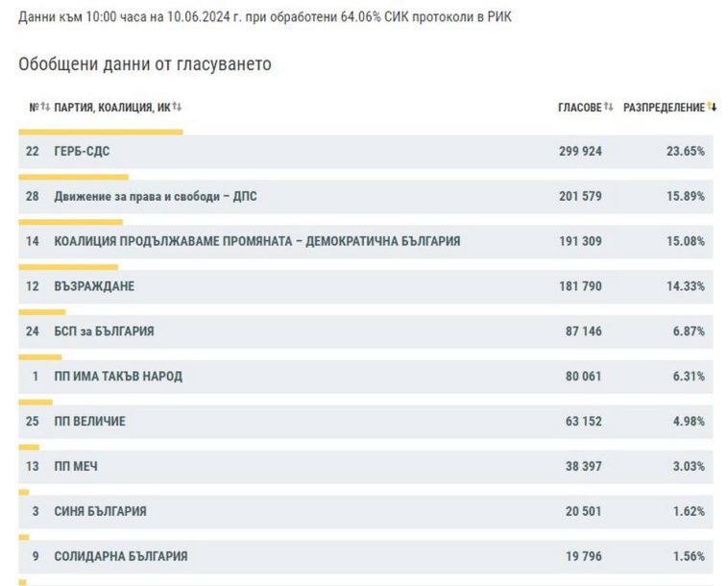The height and width of the screenshot is (586, 728).
Task: Click the РАЗПРЕДЕЛЕНИЕ column header text
Action: (664, 108)
